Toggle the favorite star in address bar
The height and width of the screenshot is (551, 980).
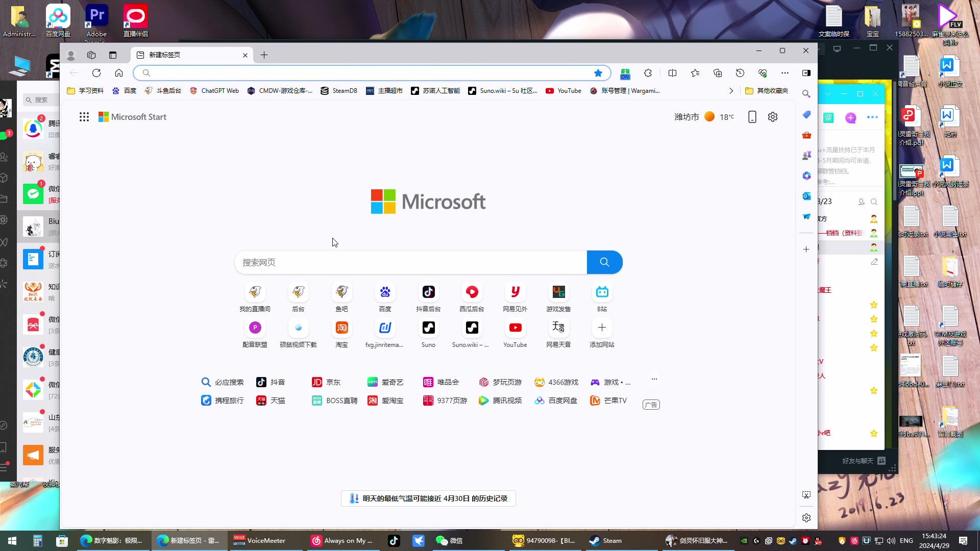click(598, 73)
